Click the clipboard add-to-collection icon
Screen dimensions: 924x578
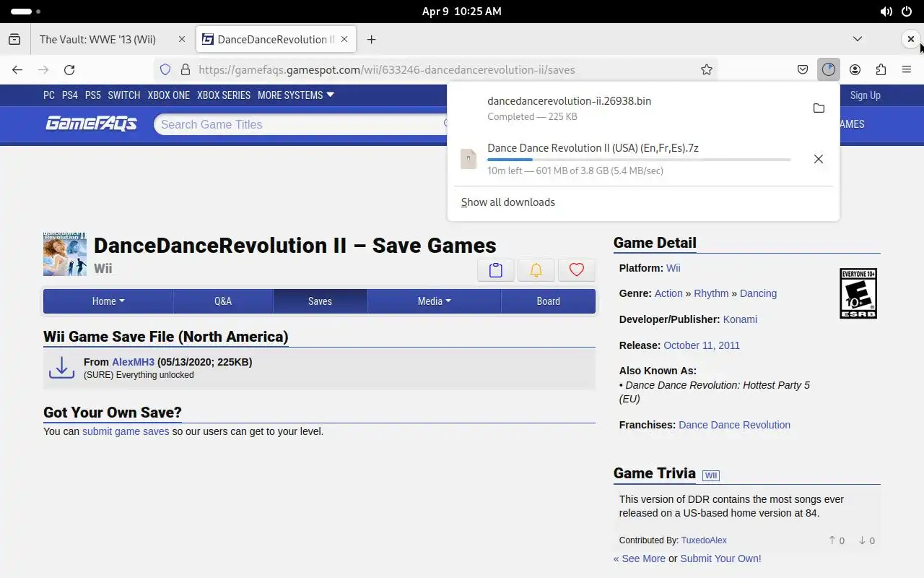pyautogui.click(x=495, y=269)
